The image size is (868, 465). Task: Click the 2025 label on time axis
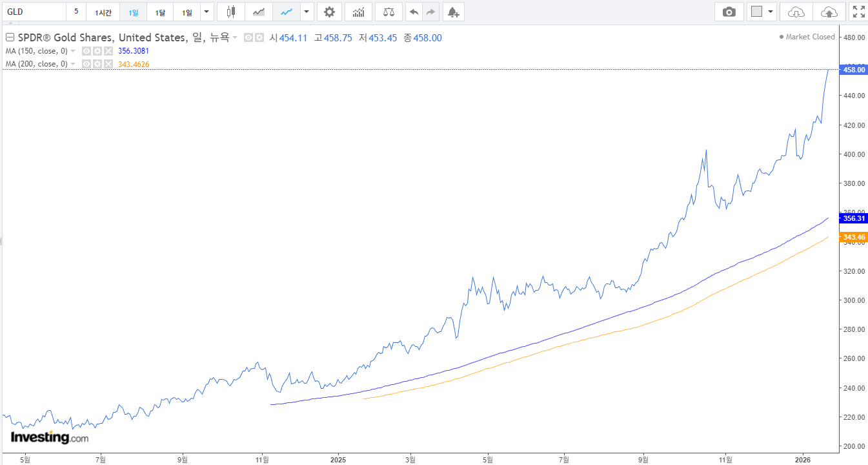(x=338, y=460)
